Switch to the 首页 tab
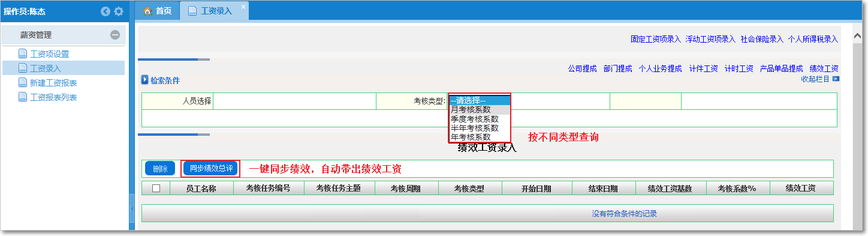The height and width of the screenshot is (236, 868). tap(158, 11)
